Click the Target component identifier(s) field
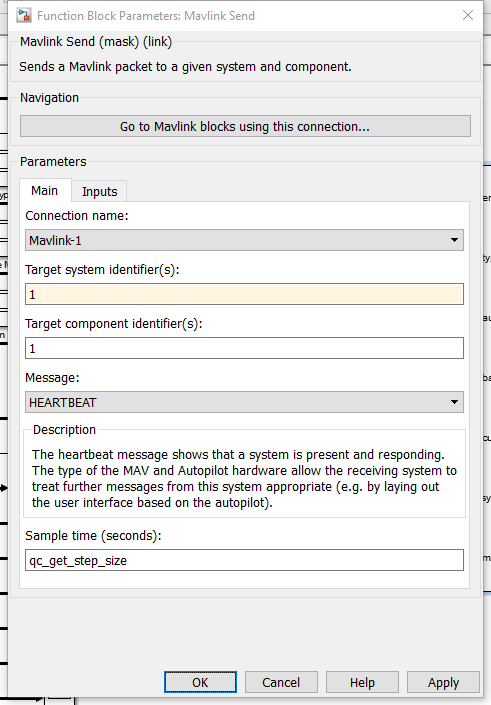The image size is (491, 705). tap(244, 348)
